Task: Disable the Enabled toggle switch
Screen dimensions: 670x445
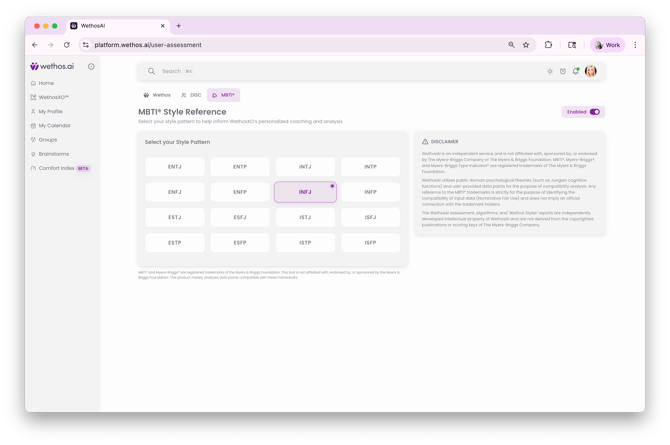Action: 594,112
